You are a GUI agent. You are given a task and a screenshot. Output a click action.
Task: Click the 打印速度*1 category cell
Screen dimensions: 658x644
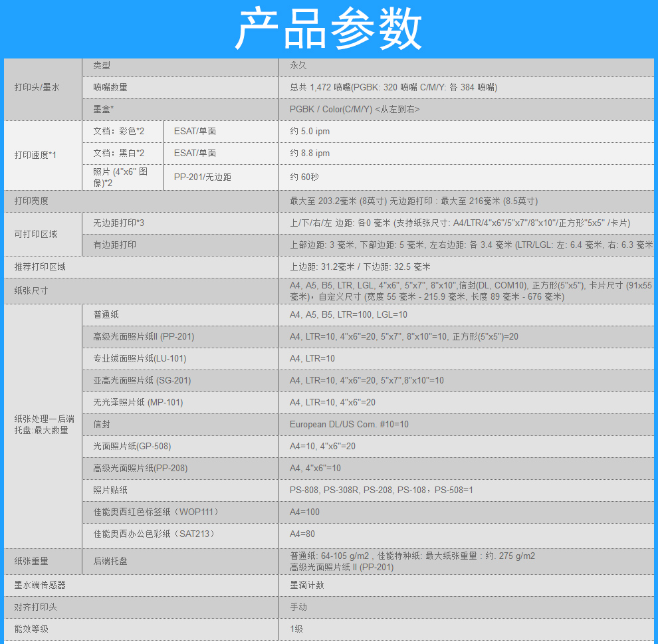click(36, 155)
